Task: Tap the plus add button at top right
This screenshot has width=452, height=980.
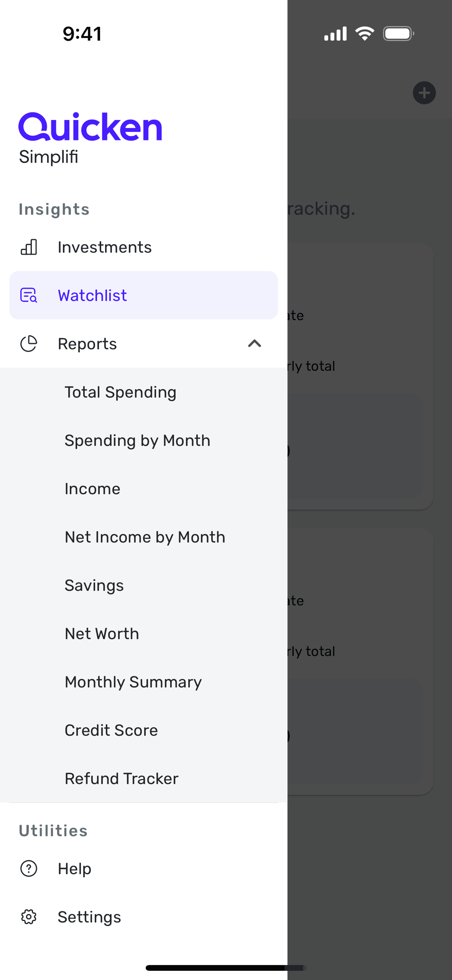Action: pos(424,93)
